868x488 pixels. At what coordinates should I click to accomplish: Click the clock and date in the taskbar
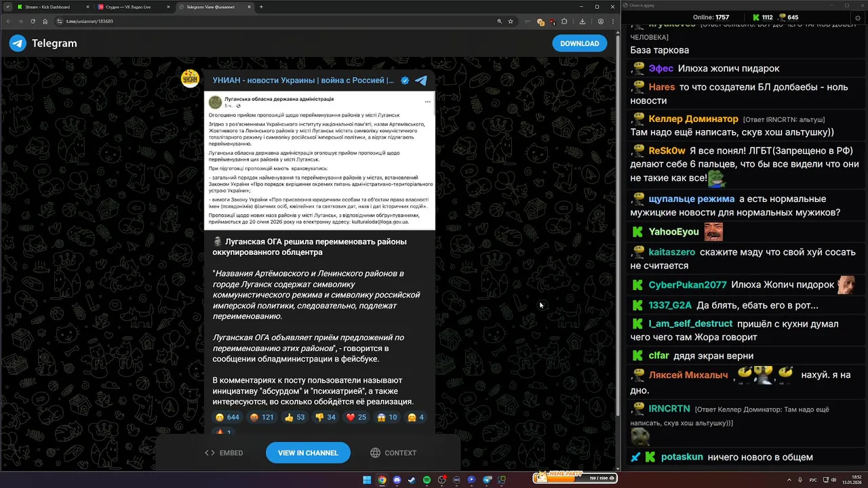[x=852, y=480]
